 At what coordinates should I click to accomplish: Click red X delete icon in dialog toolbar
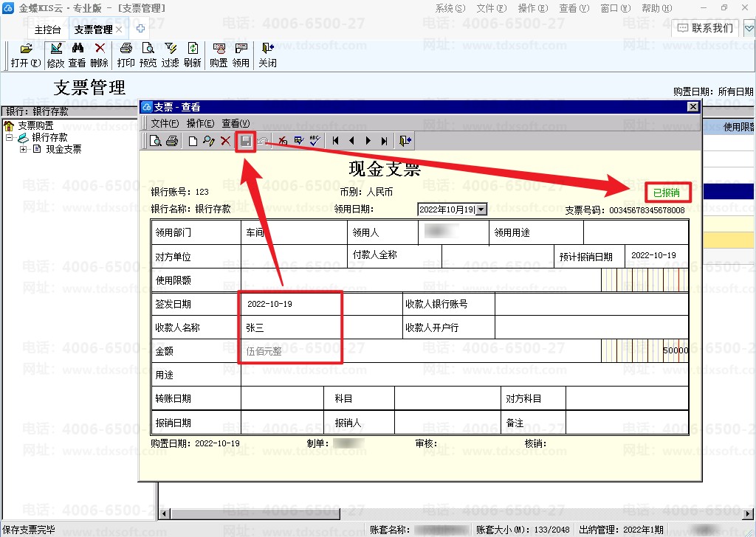pyautogui.click(x=225, y=141)
